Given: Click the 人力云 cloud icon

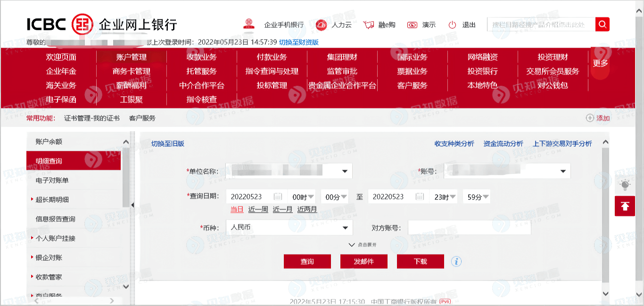Looking at the screenshot, I should 322,25.
